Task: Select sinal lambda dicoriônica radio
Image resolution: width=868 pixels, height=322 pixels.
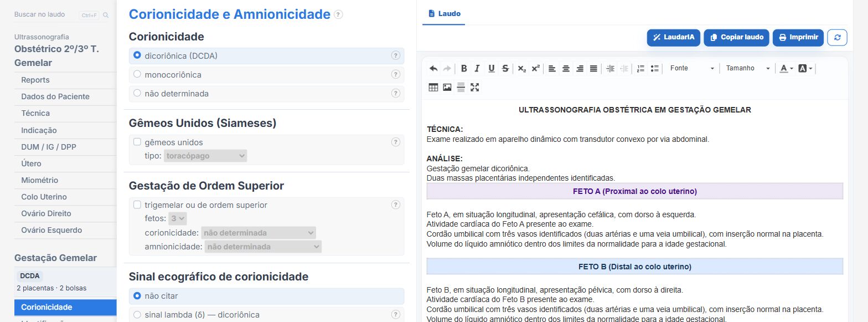Action: (137, 314)
